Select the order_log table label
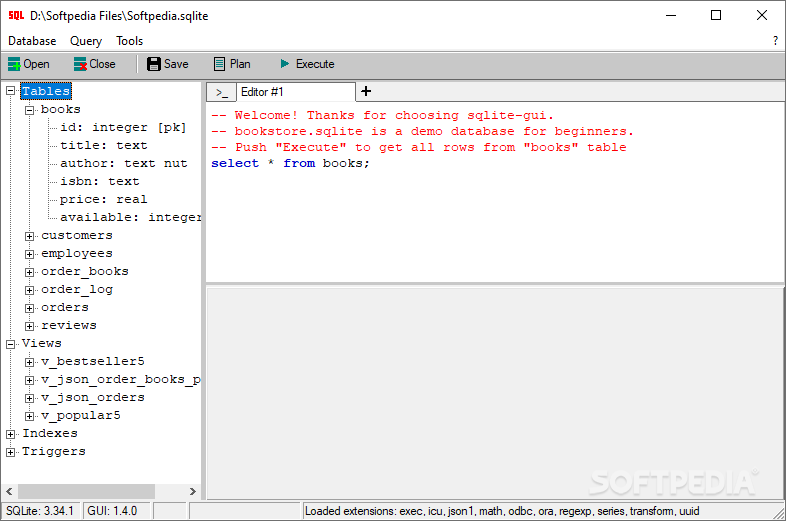The width and height of the screenshot is (786, 521). tap(77, 289)
